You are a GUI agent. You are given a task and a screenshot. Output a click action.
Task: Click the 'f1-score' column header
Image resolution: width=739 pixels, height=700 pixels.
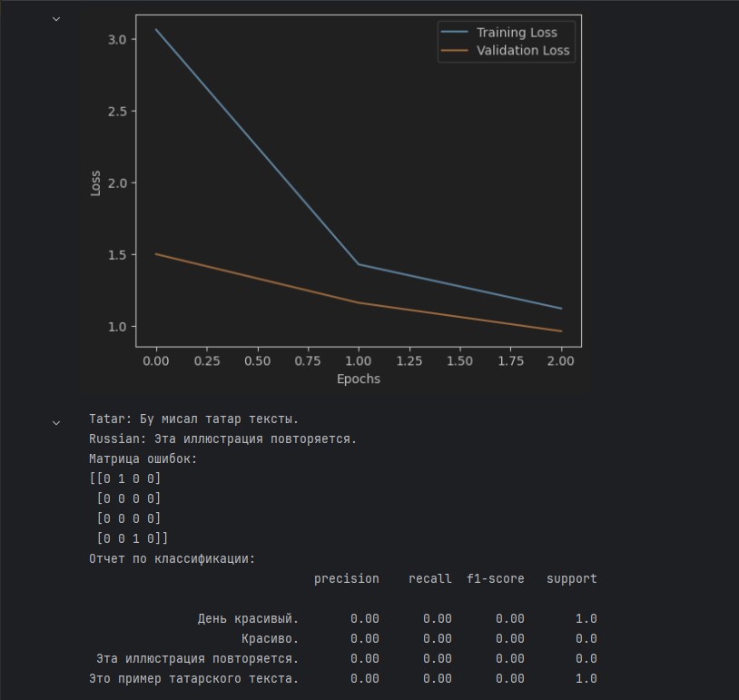tap(496, 579)
